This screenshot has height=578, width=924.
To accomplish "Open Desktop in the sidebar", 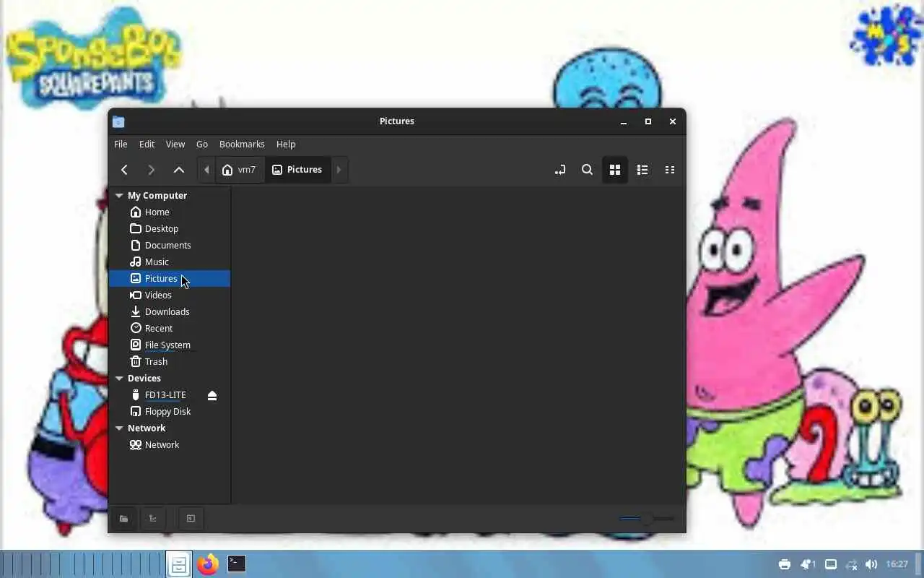I will coord(170,229).
